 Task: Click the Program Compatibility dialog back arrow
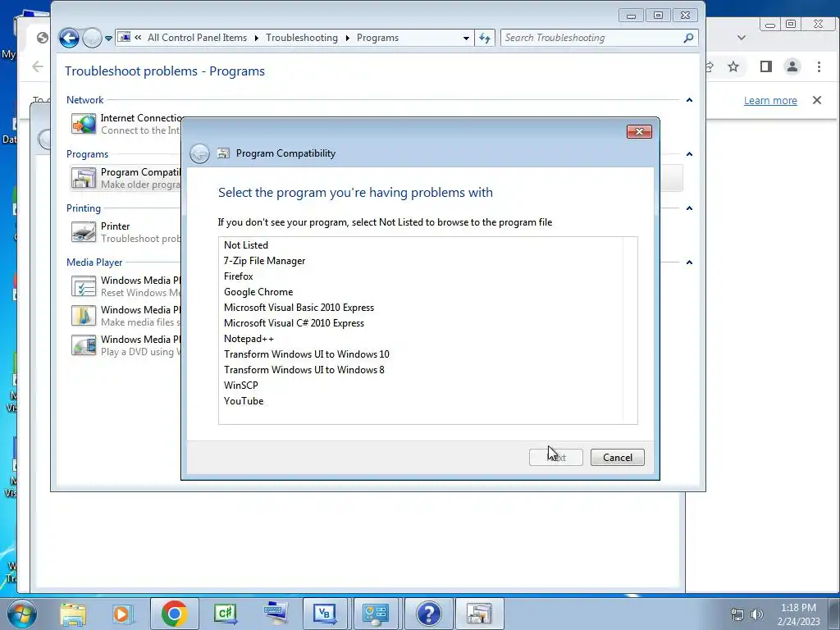[x=199, y=153]
